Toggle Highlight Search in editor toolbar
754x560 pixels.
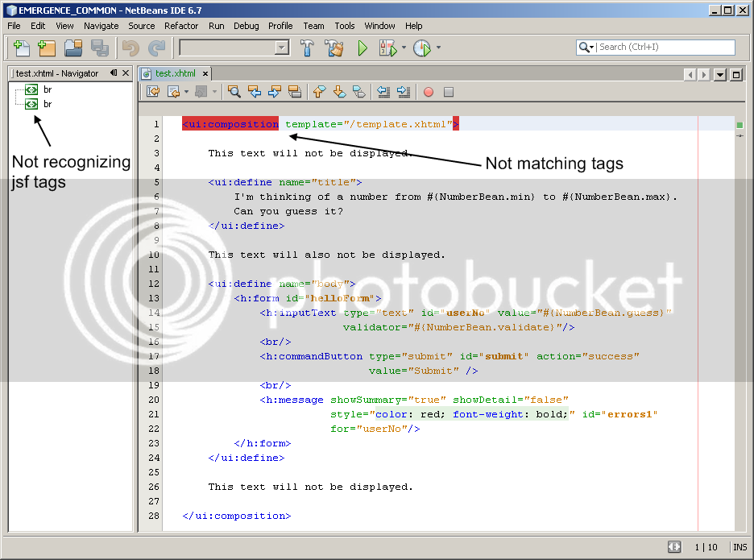pyautogui.click(x=294, y=91)
